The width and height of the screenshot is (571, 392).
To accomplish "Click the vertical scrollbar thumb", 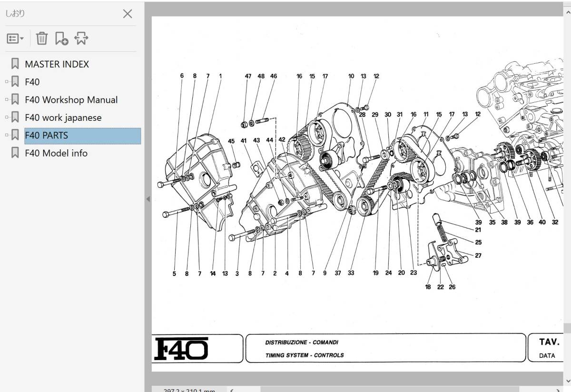I will (x=567, y=328).
